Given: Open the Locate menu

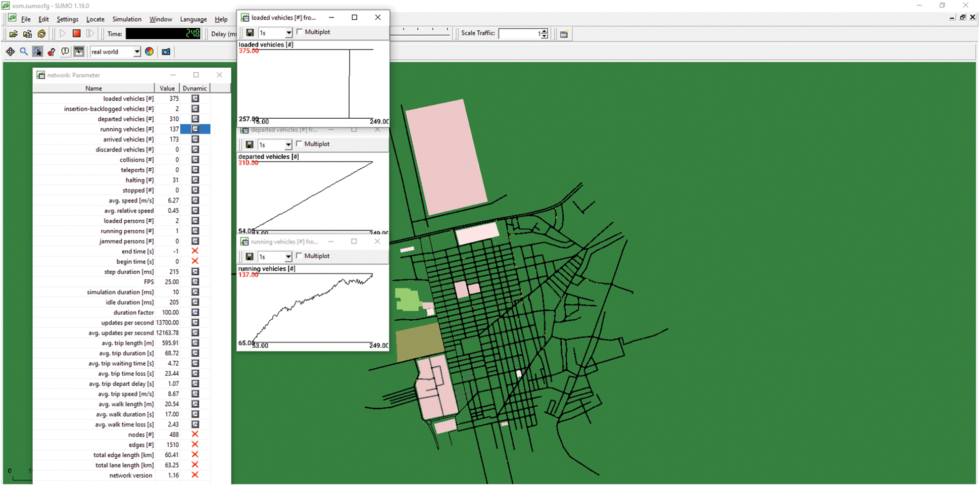Looking at the screenshot, I should tap(95, 19).
